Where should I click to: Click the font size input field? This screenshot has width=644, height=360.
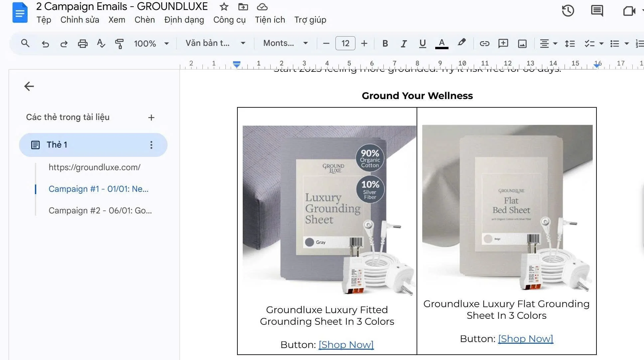click(345, 44)
